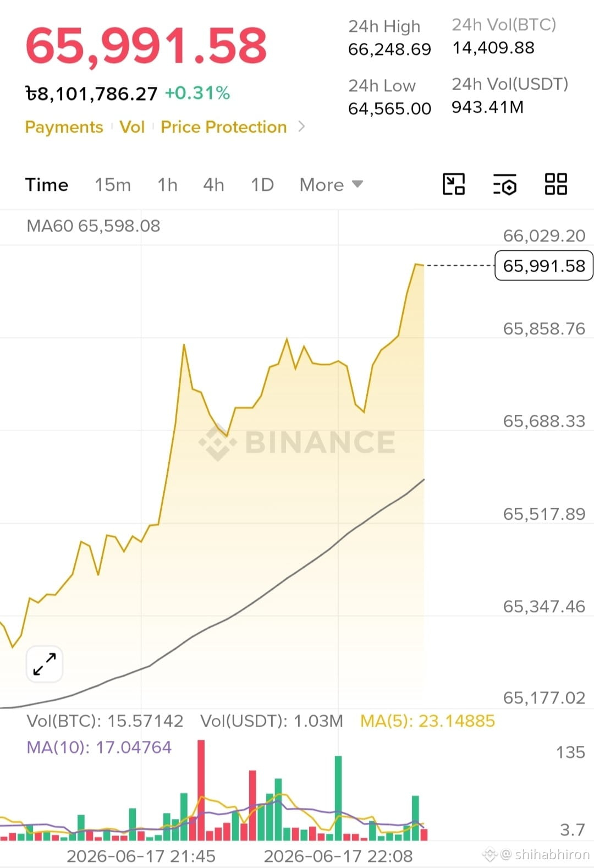Tap the purple MA(10) indicator label
Image resolution: width=594 pixels, height=868 pixels.
click(99, 748)
